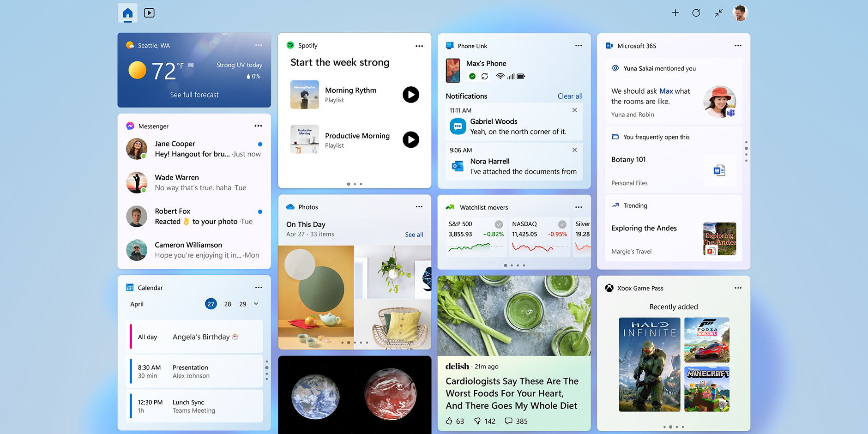Open Phone Link more options

579,46
